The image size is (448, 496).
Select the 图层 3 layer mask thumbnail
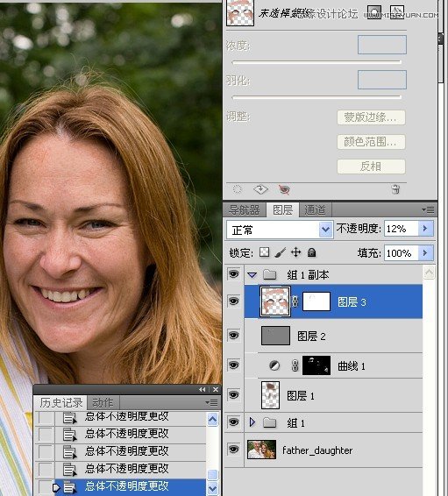click(x=316, y=301)
